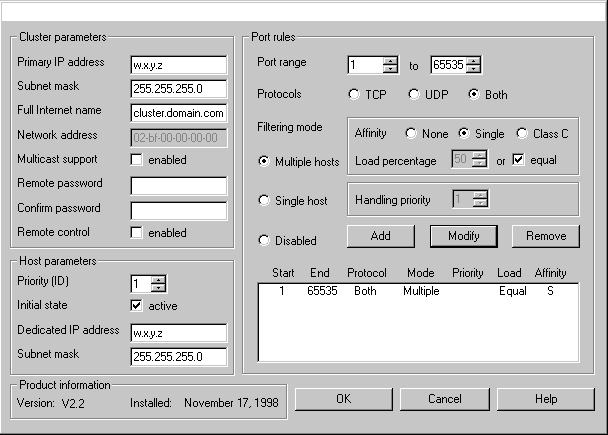The width and height of the screenshot is (608, 435).
Task: Select the TCP protocol option
Action: point(354,95)
